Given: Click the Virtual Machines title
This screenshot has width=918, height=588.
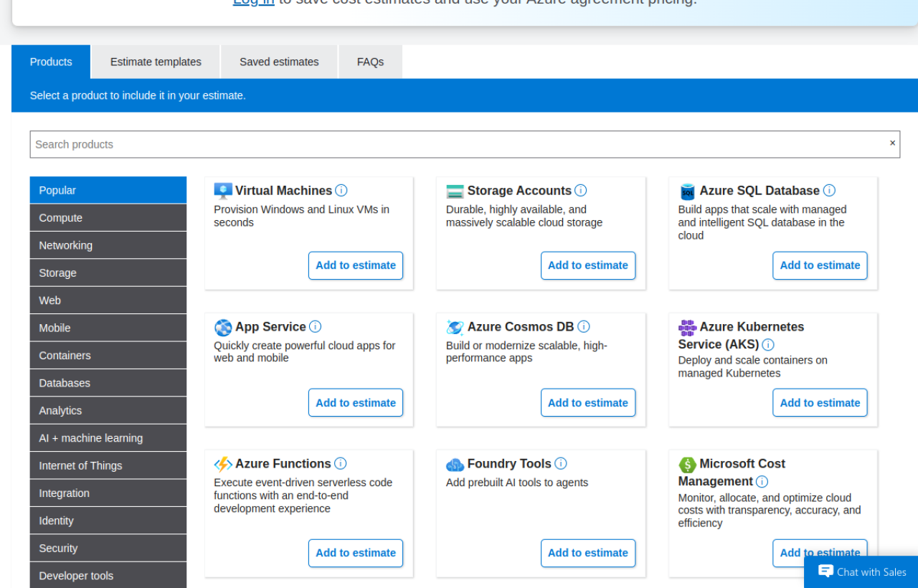Looking at the screenshot, I should pyautogui.click(x=283, y=191).
